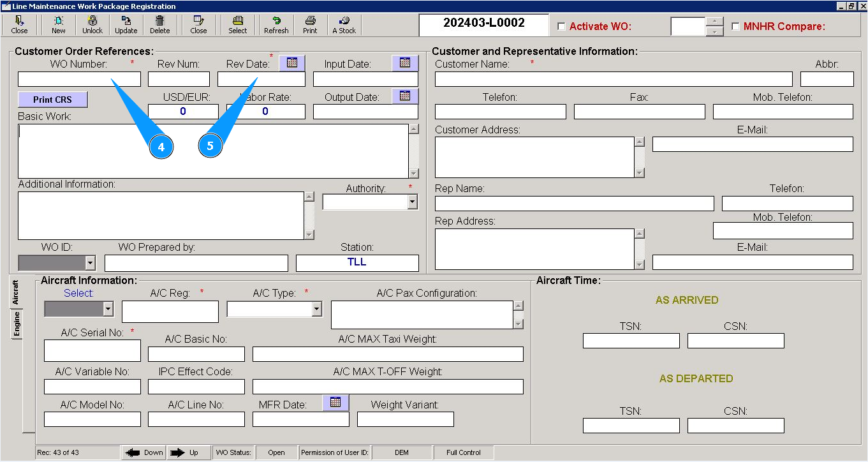Go to the previous record with Down button
The image size is (868, 462).
pos(144,452)
